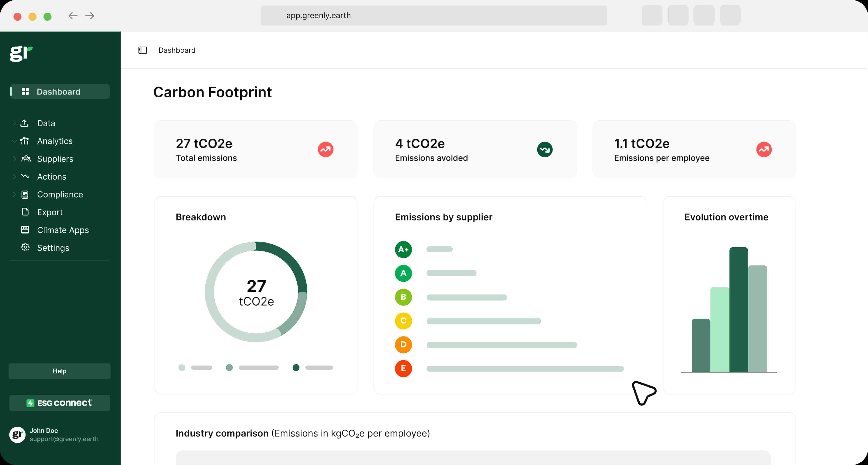Open the Climate Apps menu item
Image resolution: width=868 pixels, height=465 pixels.
(63, 230)
